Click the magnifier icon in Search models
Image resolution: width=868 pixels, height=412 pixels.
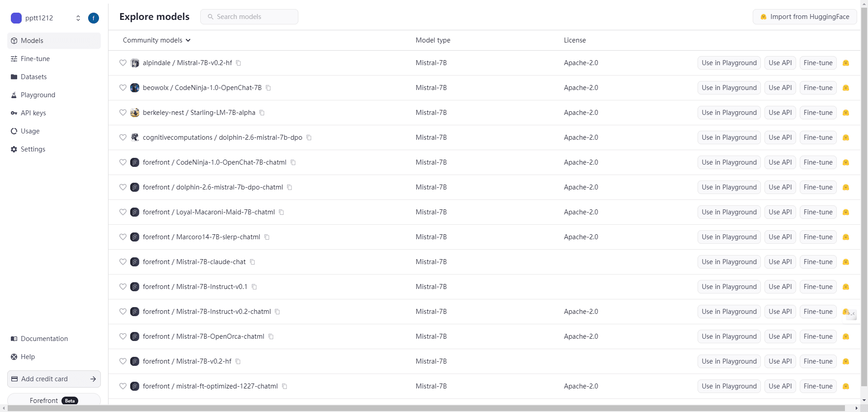[x=210, y=17]
